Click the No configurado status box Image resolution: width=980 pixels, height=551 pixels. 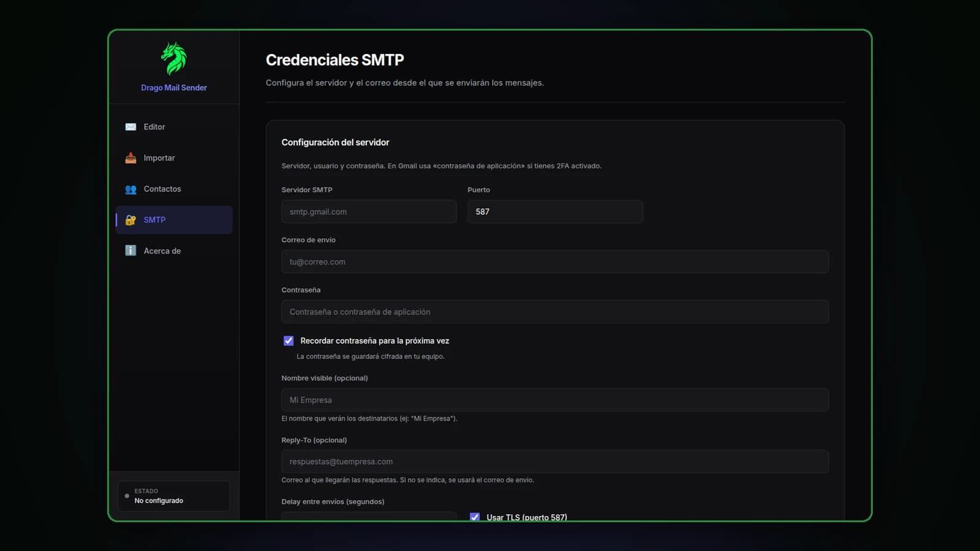pos(174,496)
